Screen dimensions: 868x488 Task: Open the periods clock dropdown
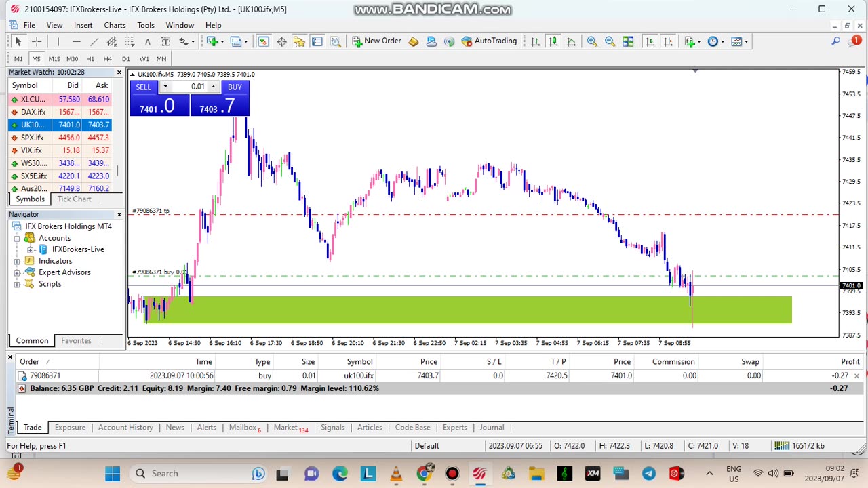click(716, 41)
